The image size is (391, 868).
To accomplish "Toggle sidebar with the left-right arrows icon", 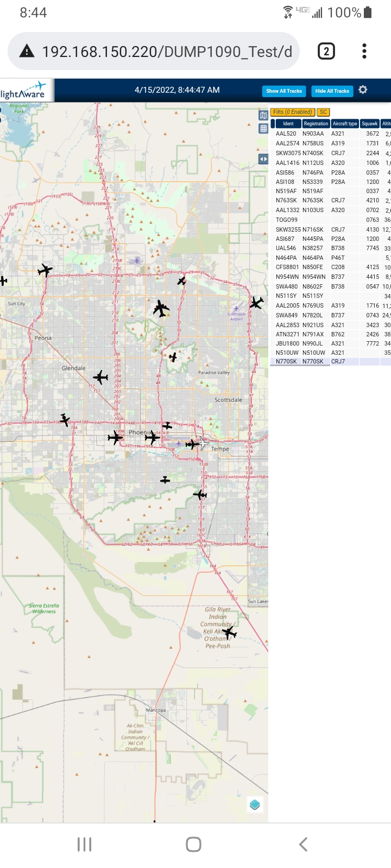I will [x=263, y=159].
